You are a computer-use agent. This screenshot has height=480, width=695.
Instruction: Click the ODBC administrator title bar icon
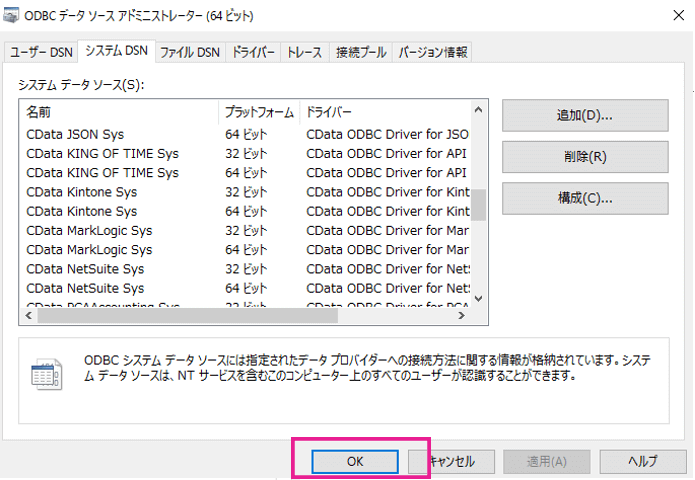[11, 16]
